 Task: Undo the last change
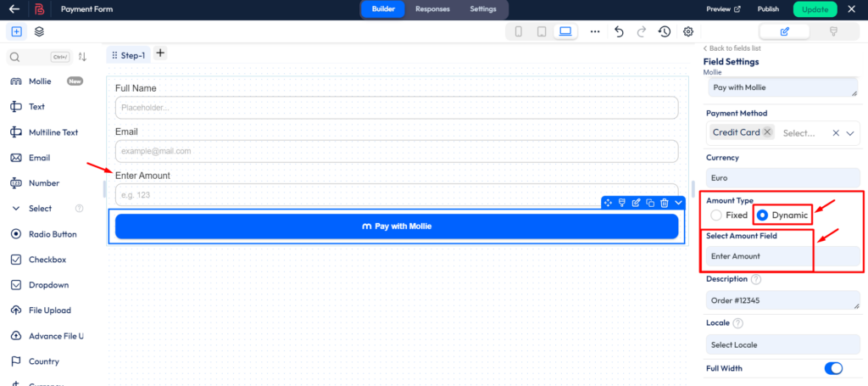tap(619, 31)
